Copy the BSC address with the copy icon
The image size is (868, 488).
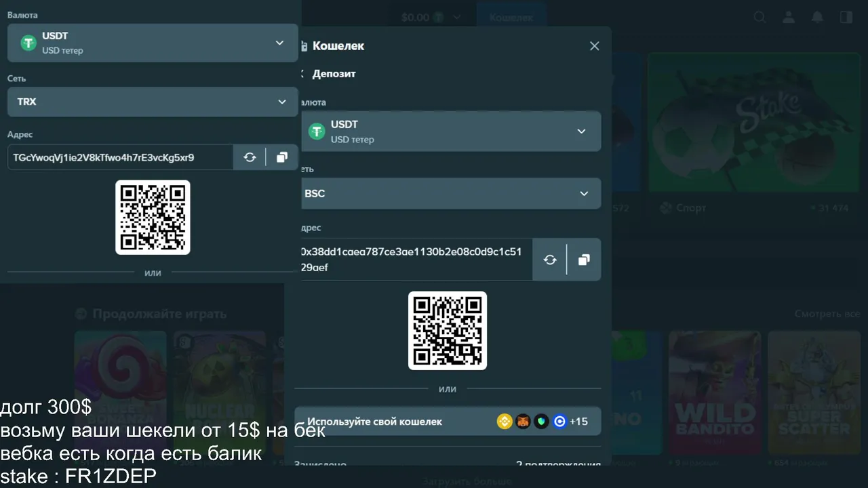coord(584,260)
